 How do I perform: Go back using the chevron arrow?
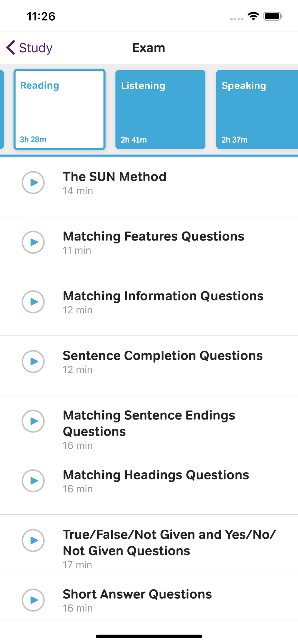pos(11,48)
